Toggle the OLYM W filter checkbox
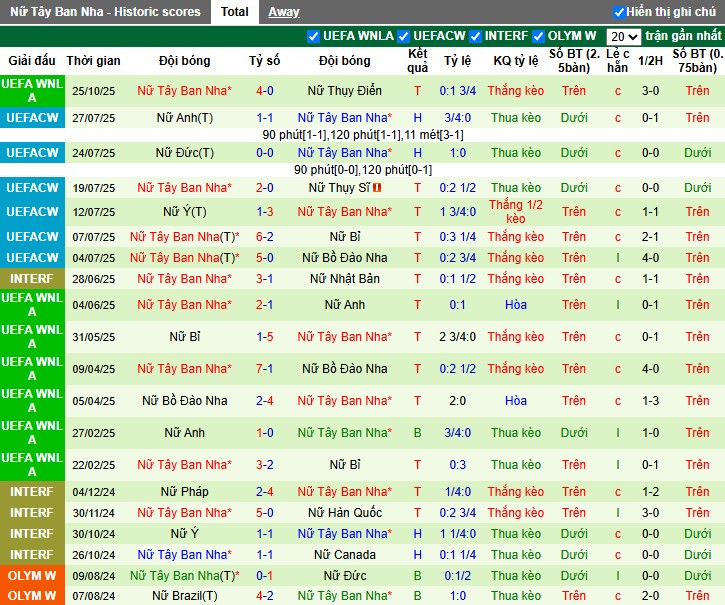The width and height of the screenshot is (725, 605). click(539, 36)
